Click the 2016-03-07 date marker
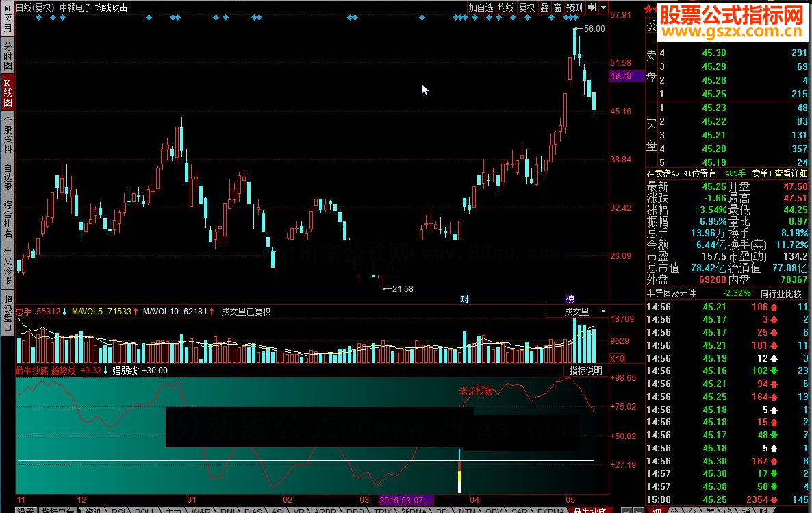 click(406, 500)
